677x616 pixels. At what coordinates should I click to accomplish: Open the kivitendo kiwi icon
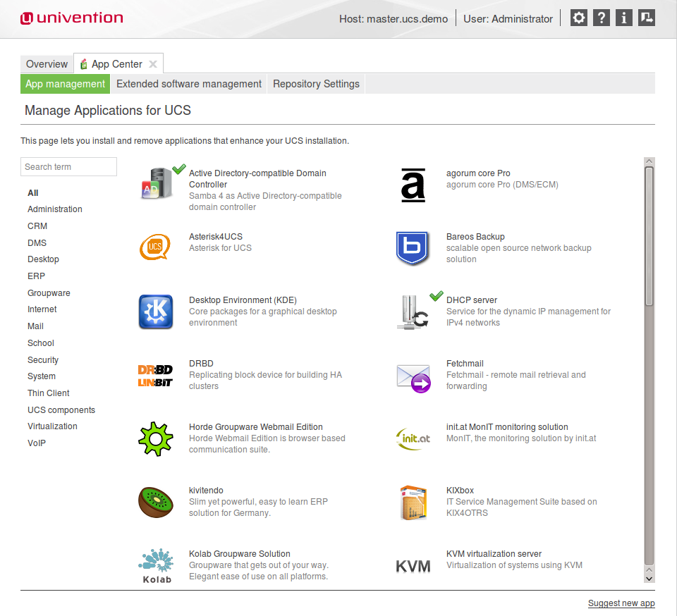[x=156, y=502]
